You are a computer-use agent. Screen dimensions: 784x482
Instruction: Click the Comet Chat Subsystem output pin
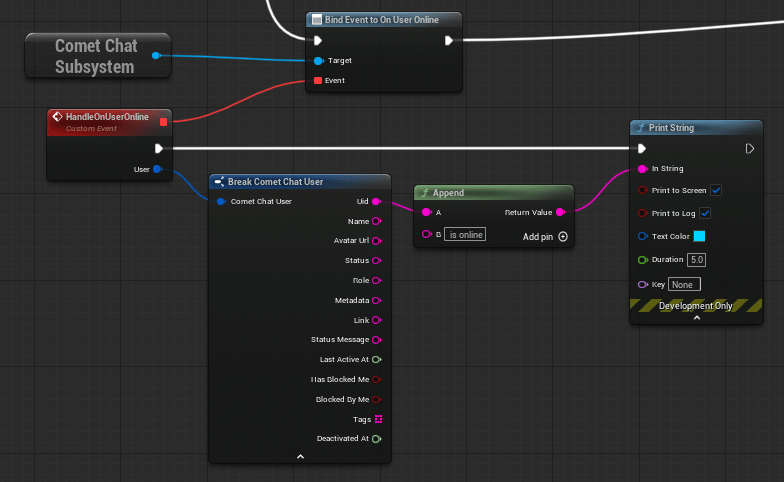tap(156, 56)
